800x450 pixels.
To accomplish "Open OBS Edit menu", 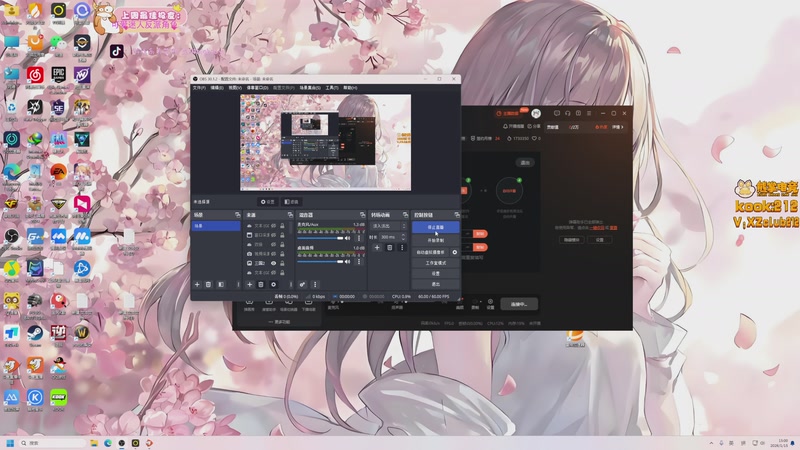I will (x=217, y=88).
